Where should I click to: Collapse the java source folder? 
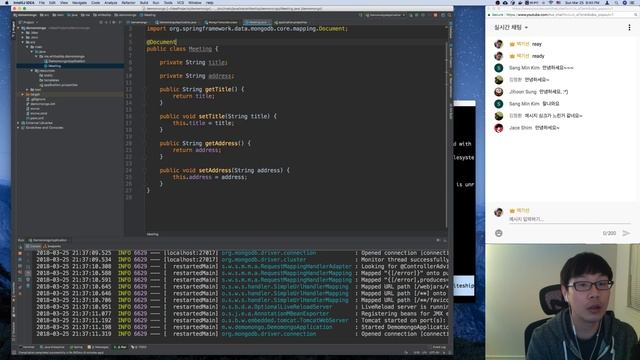pyautogui.click(x=31, y=52)
